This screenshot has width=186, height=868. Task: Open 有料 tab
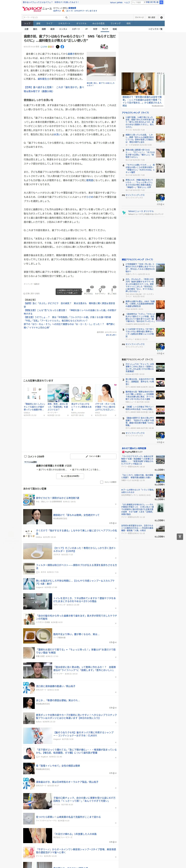click(128, 24)
